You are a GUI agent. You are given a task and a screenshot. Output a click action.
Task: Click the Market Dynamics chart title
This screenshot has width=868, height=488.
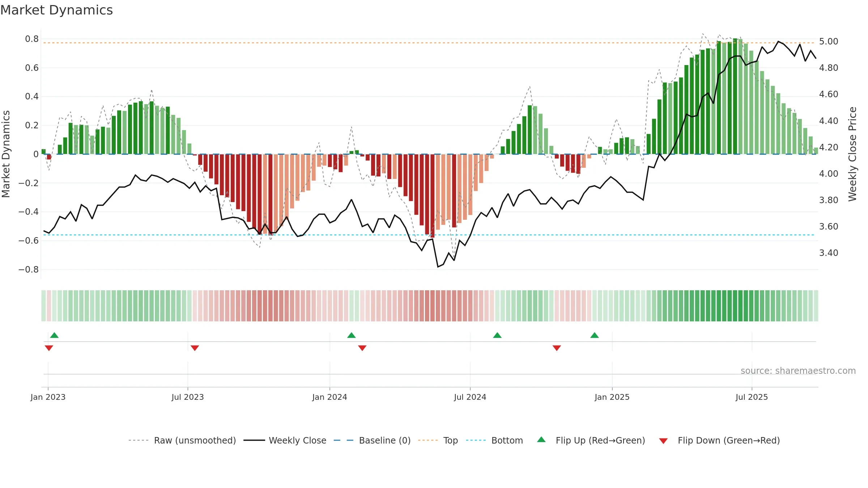pos(57,10)
